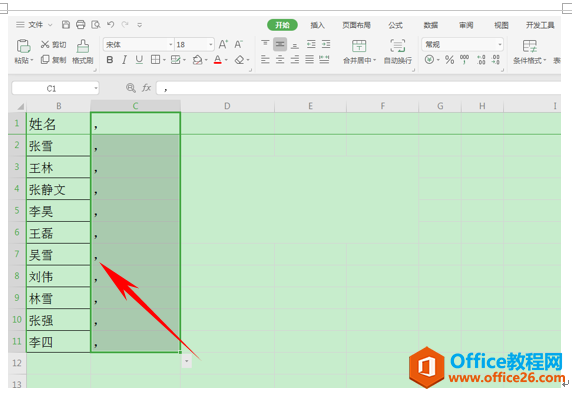Apply fill color bucket icon
Viewport: 572px width, 395px height.
(x=197, y=59)
